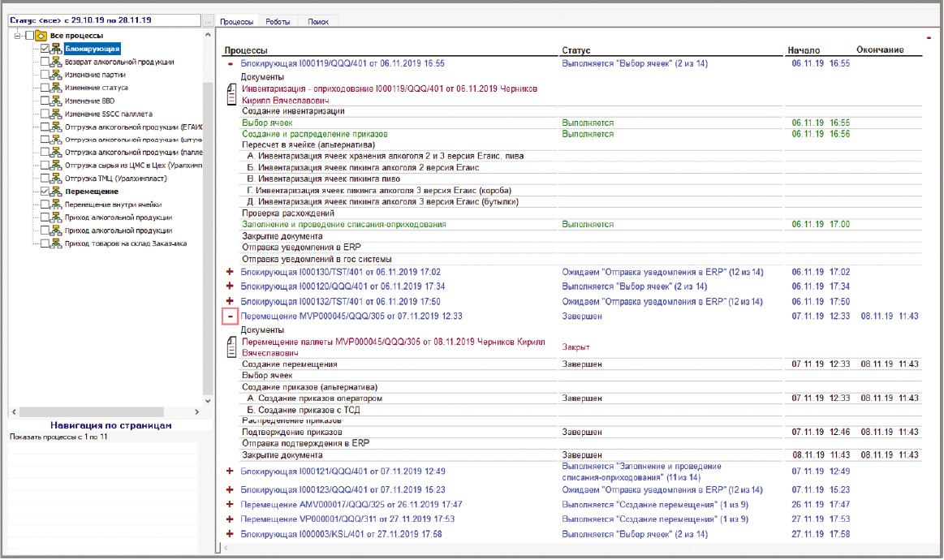Click the icon next to the bold Перемещение tree item
944x560 pixels.
(56, 192)
